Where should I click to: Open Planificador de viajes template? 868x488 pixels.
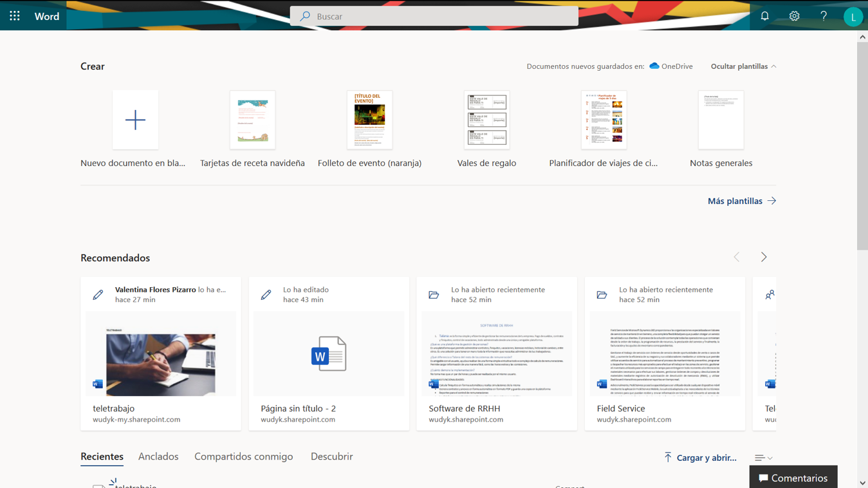(604, 120)
